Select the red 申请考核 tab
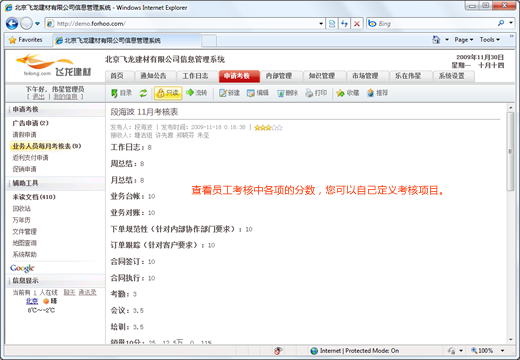 click(x=239, y=76)
